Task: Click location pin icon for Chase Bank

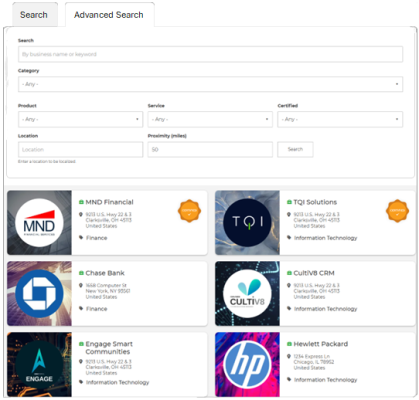Action: (x=81, y=285)
